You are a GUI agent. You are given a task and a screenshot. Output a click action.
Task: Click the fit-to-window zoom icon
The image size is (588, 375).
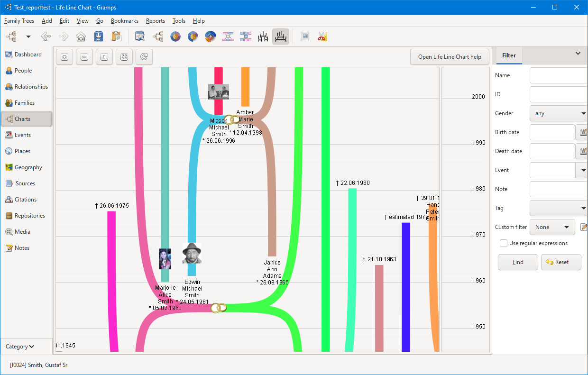point(124,57)
